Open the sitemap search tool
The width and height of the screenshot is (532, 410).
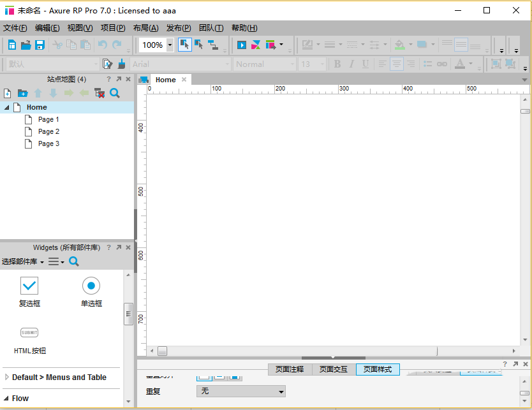click(x=114, y=92)
